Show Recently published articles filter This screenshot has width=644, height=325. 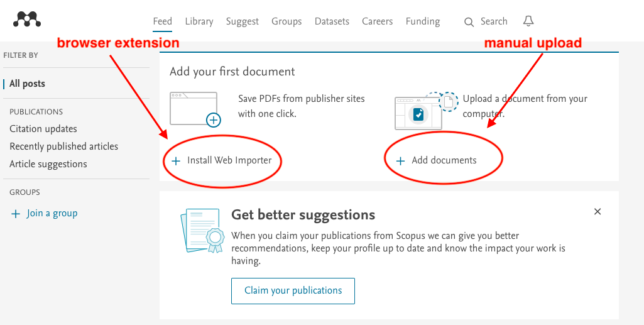click(x=64, y=146)
